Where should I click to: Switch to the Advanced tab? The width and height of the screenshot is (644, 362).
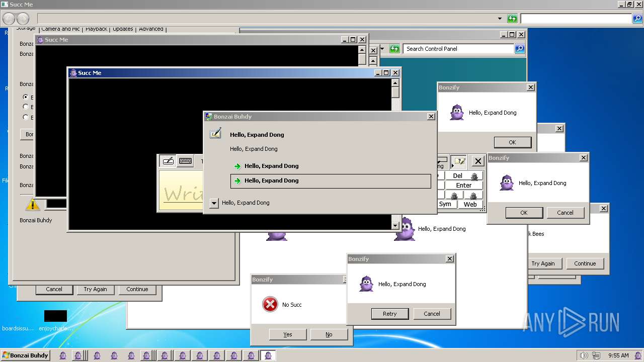(151, 29)
